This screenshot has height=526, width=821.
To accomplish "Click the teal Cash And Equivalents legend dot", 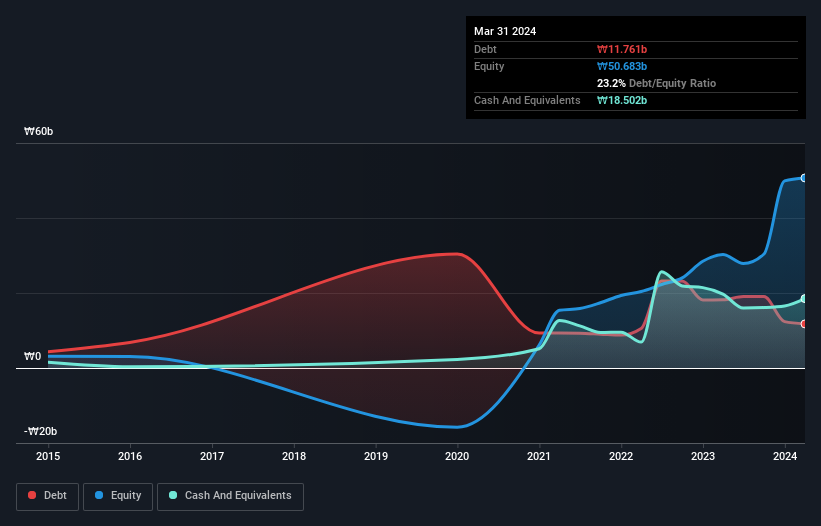I will click(173, 495).
